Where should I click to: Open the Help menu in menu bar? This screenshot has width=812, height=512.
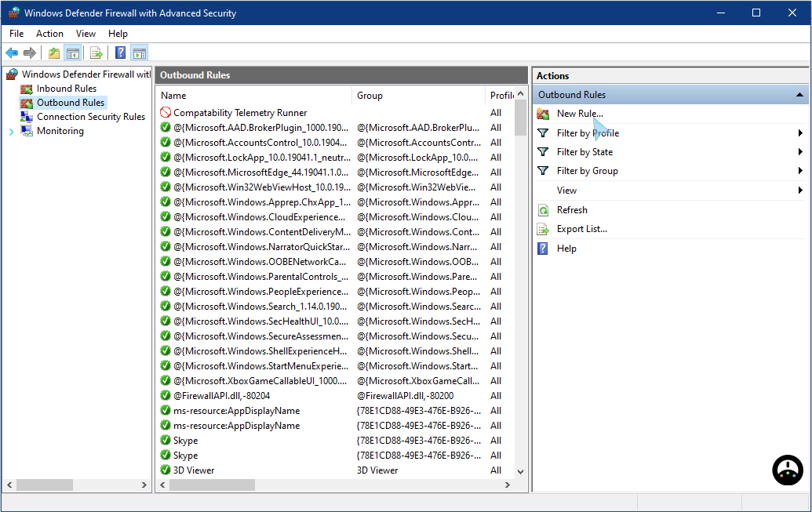pyautogui.click(x=118, y=34)
